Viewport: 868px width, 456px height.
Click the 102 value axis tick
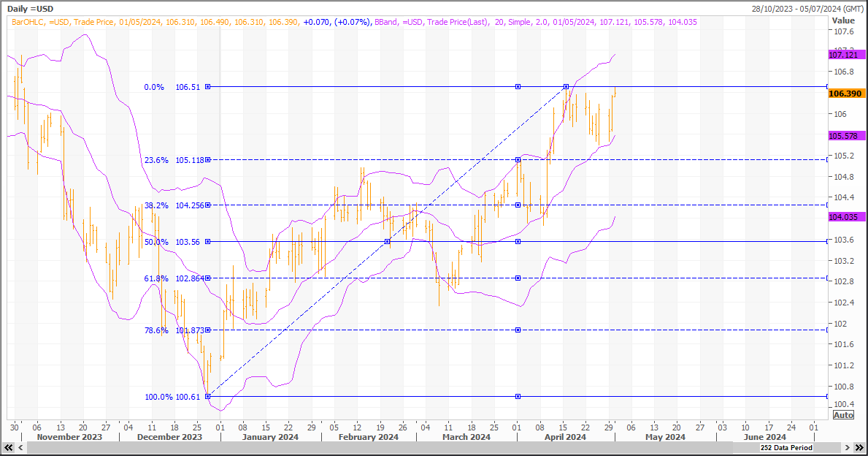(840, 324)
